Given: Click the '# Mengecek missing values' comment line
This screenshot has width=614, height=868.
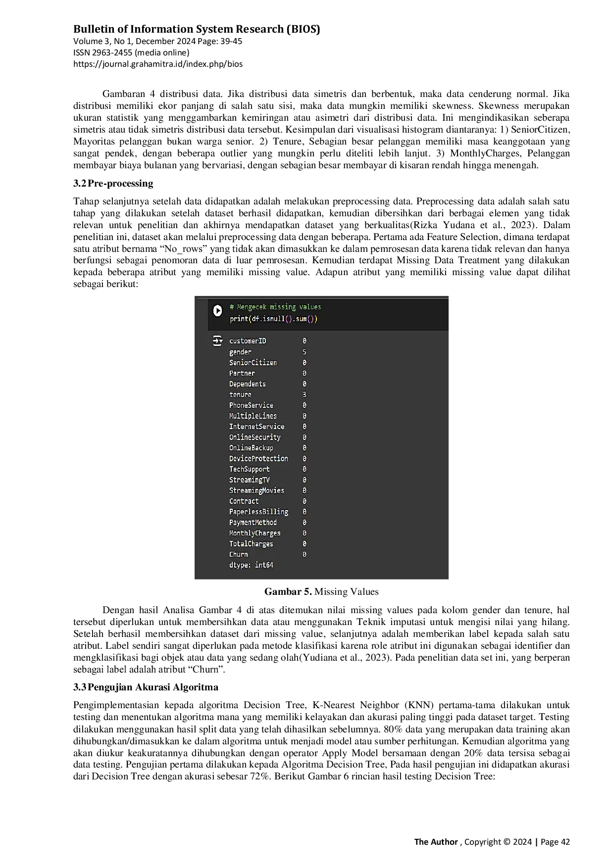Looking at the screenshot, I should pyautogui.click(x=275, y=307).
